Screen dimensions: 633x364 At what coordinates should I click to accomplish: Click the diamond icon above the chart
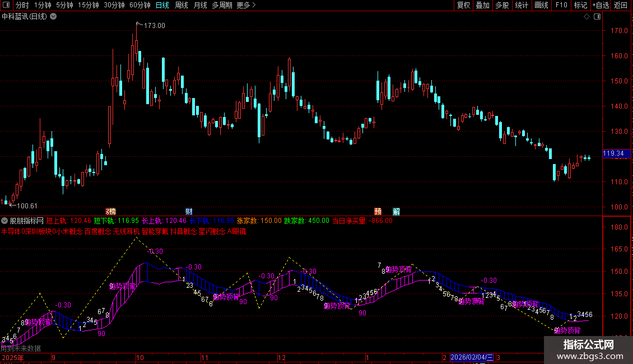click(x=587, y=17)
